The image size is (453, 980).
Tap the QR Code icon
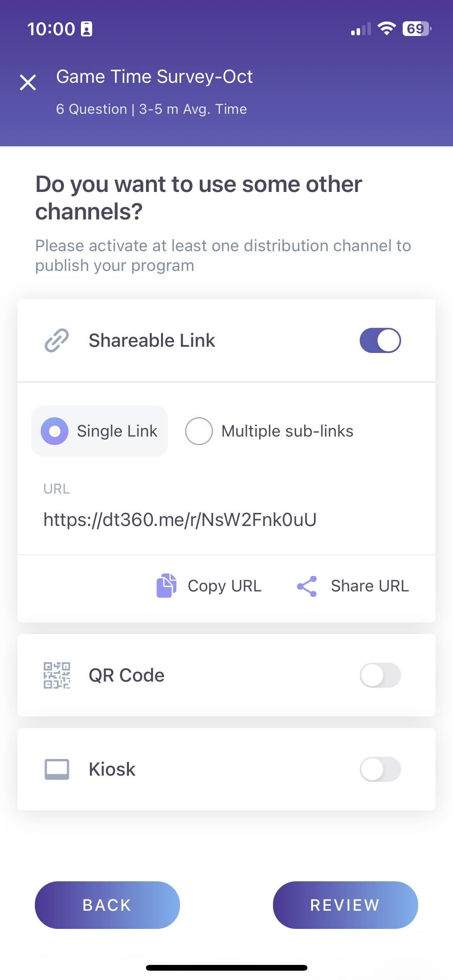[x=57, y=675]
